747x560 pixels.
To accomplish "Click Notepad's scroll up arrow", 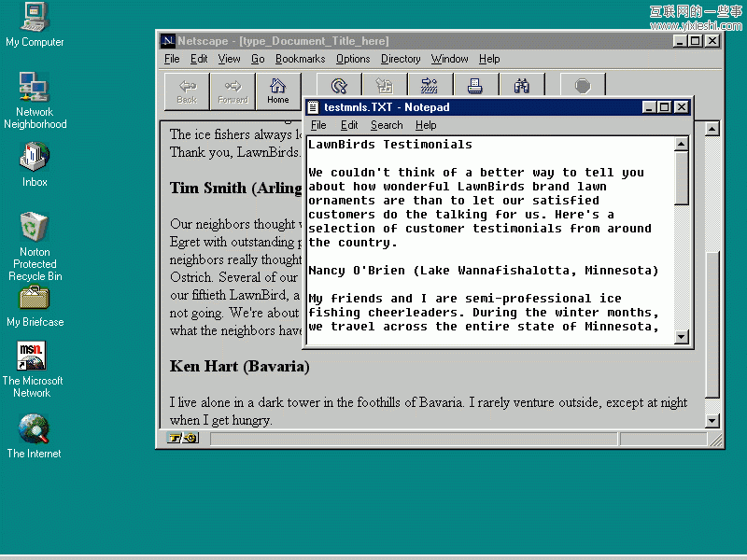I will coord(682,145).
